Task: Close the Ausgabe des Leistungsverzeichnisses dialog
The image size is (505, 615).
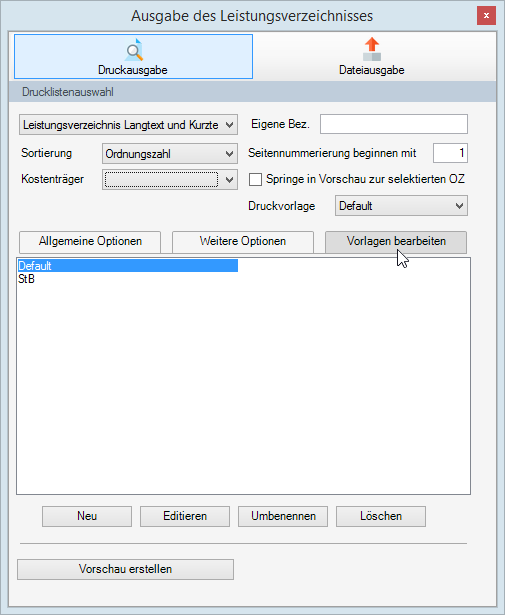Action: pyautogui.click(x=486, y=16)
